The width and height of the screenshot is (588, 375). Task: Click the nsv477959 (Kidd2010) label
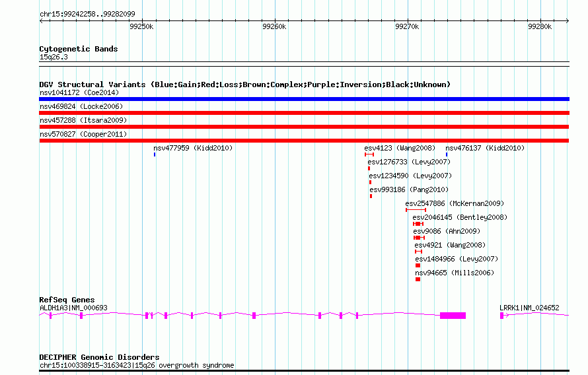tap(193, 148)
